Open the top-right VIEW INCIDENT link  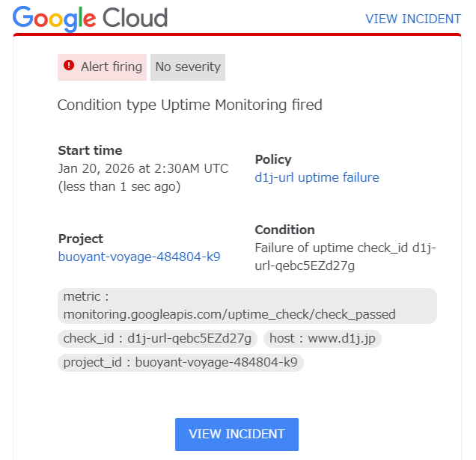[x=413, y=19]
